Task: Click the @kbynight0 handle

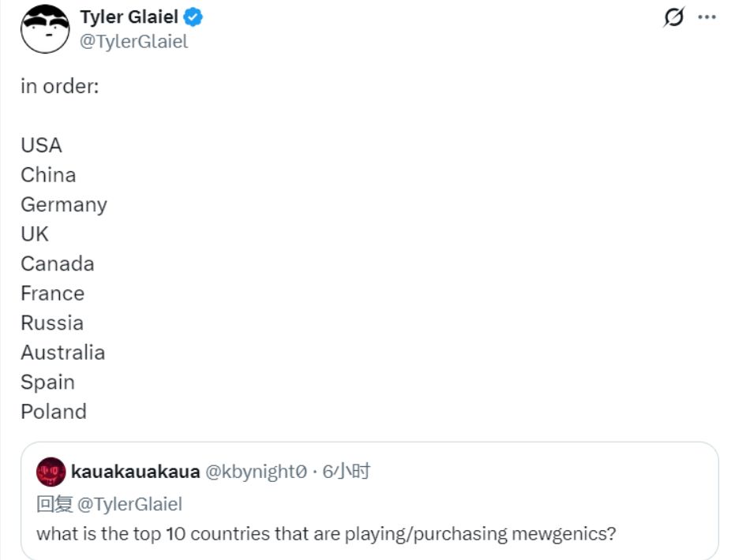Action: [257, 472]
